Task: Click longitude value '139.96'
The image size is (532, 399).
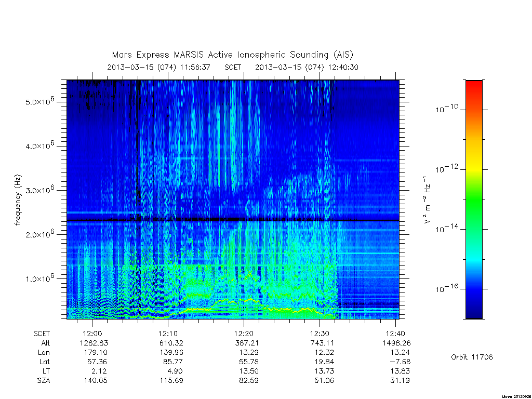Action: [171, 353]
